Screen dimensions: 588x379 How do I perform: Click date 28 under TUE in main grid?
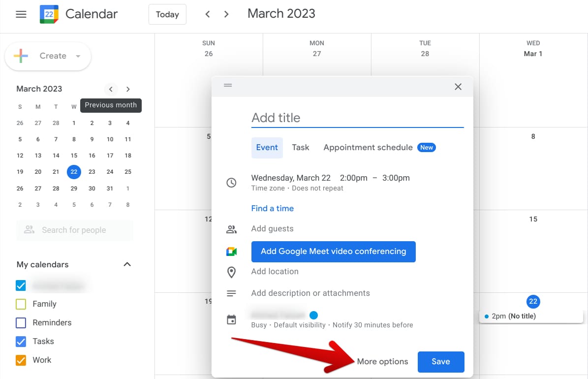pyautogui.click(x=425, y=54)
